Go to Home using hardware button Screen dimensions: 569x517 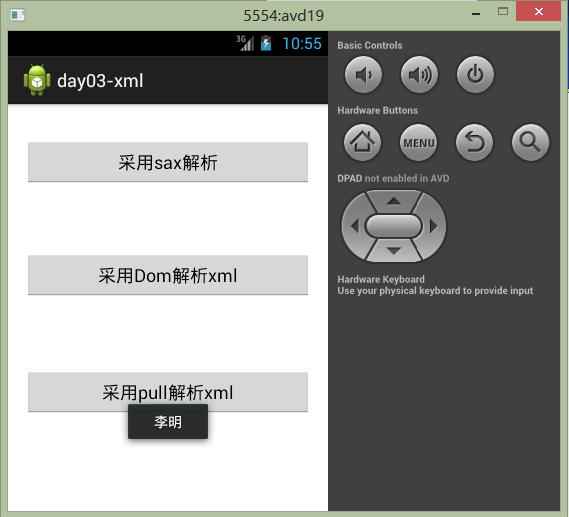[363, 142]
